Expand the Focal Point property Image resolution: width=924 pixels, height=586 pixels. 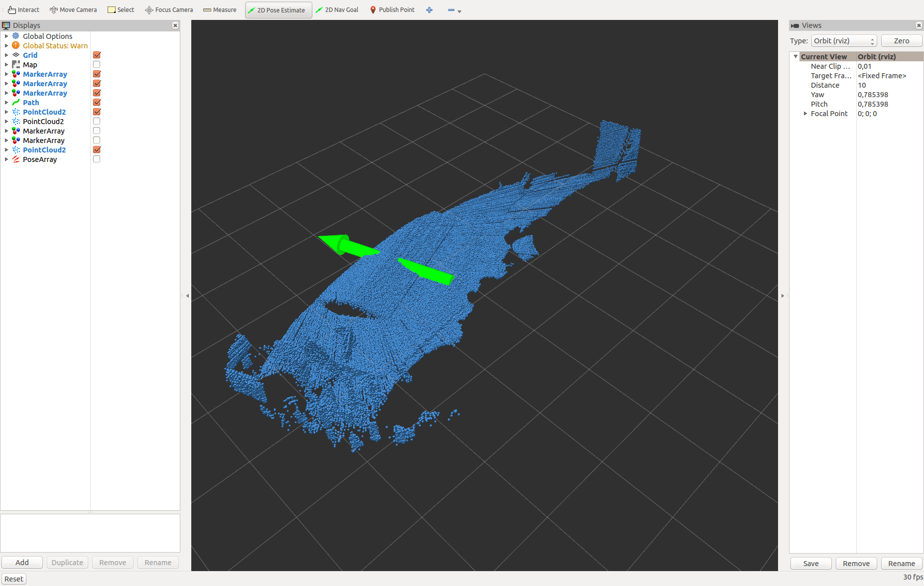click(805, 114)
